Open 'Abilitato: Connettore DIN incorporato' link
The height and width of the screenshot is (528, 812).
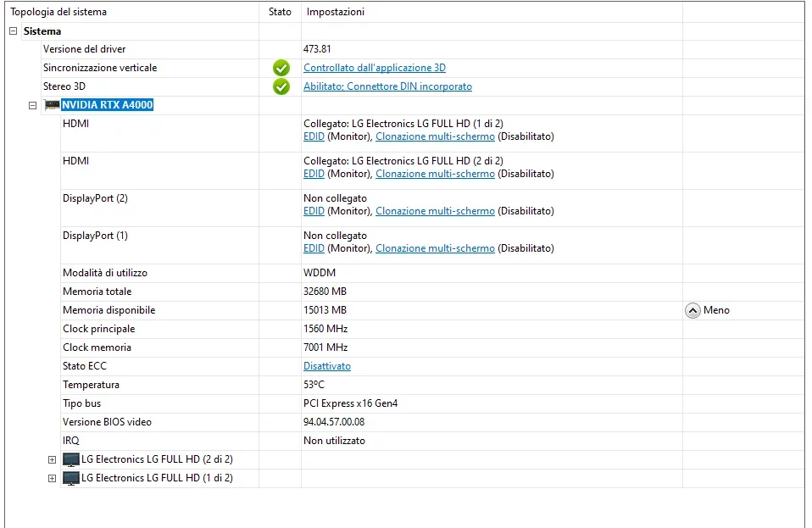388,86
